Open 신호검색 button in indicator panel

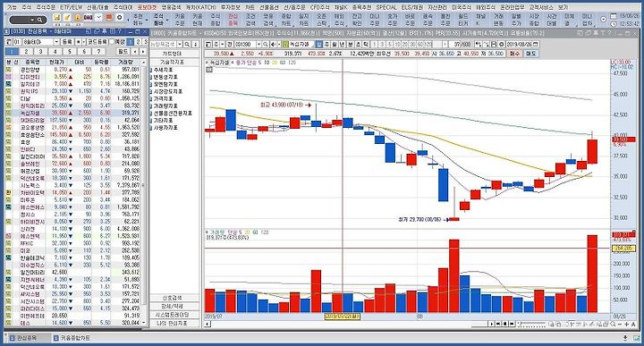(174, 298)
